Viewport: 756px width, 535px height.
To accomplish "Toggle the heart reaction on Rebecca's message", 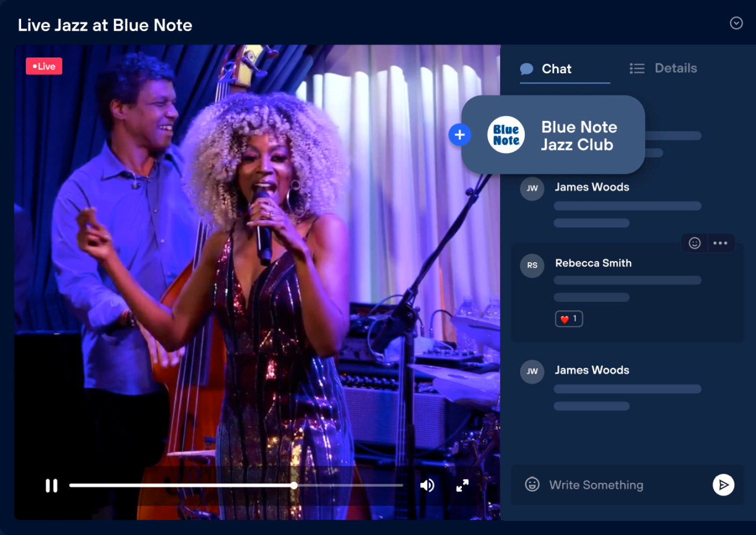I will tap(569, 319).
